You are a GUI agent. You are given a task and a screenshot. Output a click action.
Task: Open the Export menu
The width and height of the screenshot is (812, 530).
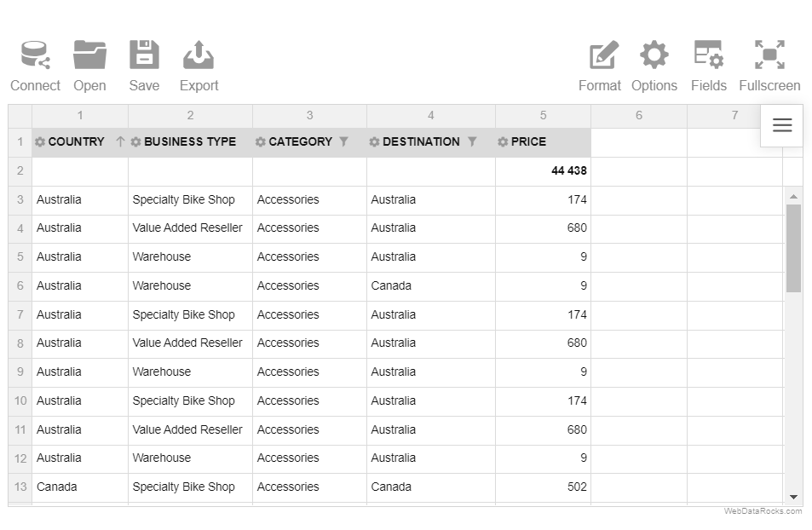click(x=199, y=66)
